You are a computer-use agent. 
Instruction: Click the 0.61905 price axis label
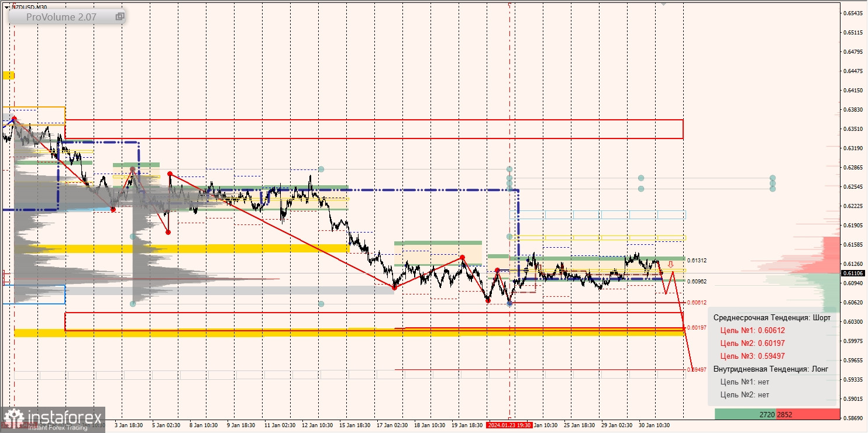pyautogui.click(x=853, y=225)
